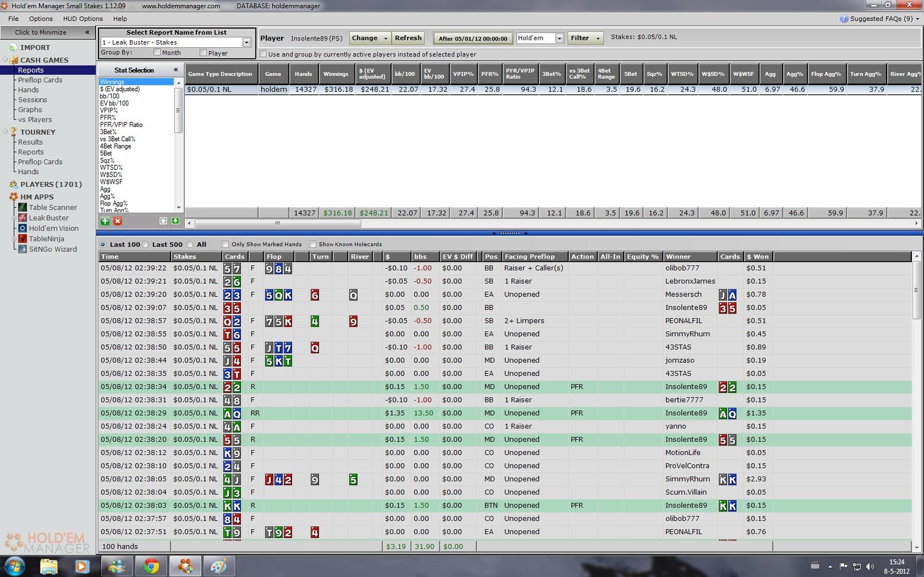
Task: Click the Players people icon
Action: (x=14, y=184)
